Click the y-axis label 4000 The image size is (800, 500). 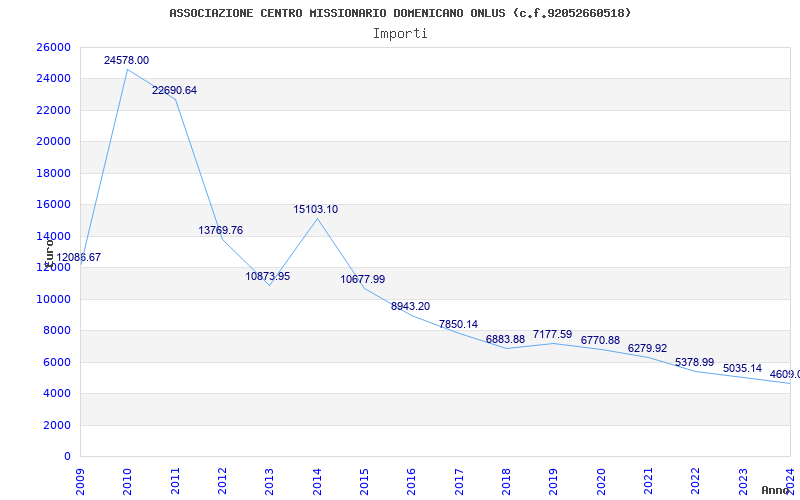(x=56, y=393)
